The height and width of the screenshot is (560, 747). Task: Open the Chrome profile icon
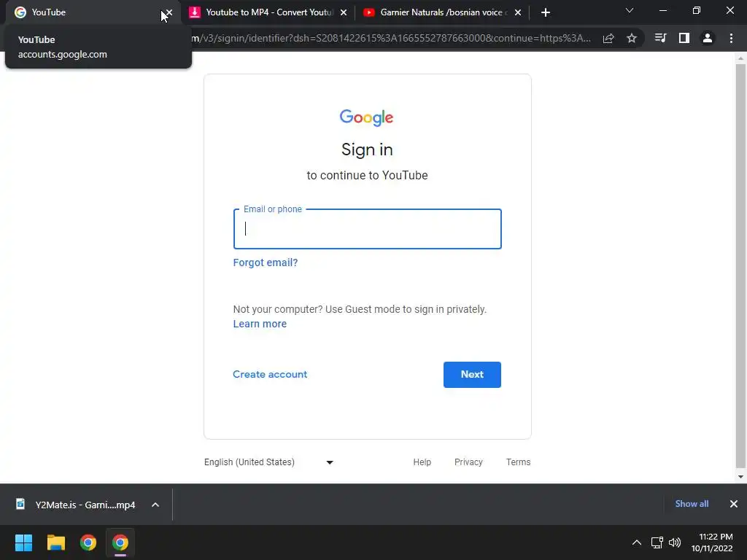point(708,38)
